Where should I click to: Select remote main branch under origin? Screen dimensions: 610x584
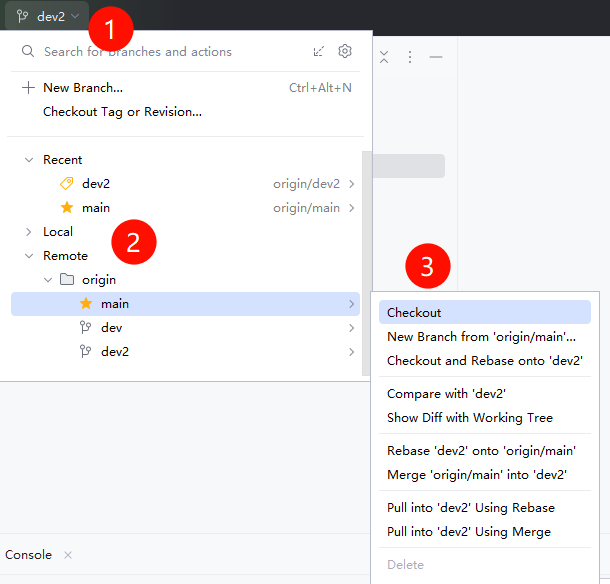[x=185, y=304]
